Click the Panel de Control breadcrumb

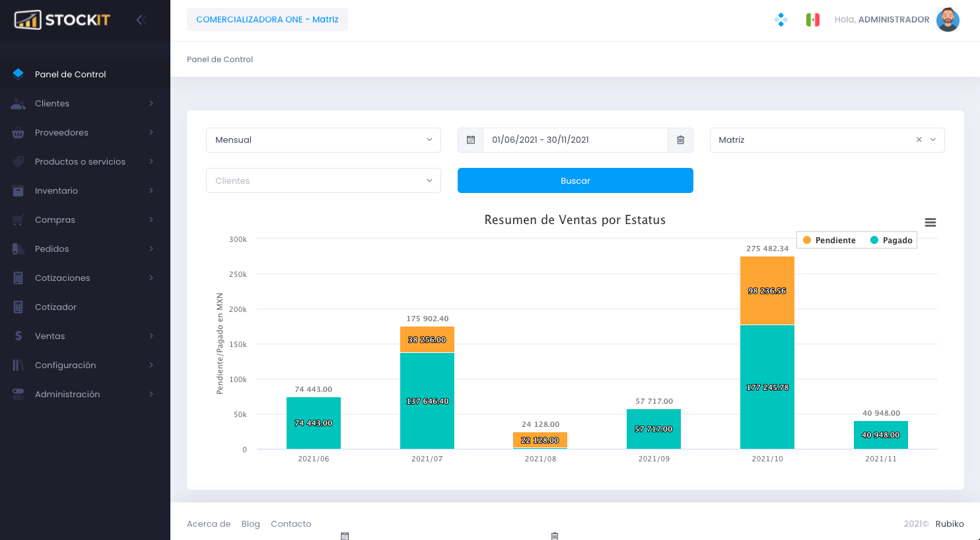220,59
